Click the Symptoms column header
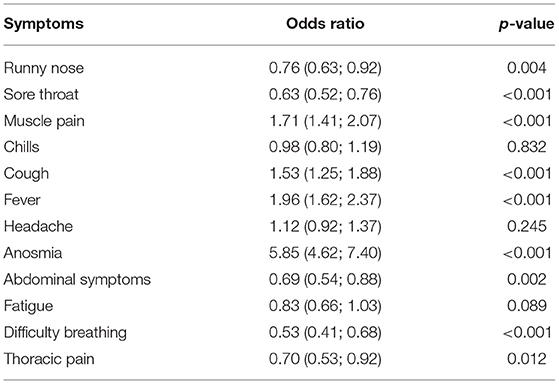The height and width of the screenshot is (384, 559). point(43,25)
